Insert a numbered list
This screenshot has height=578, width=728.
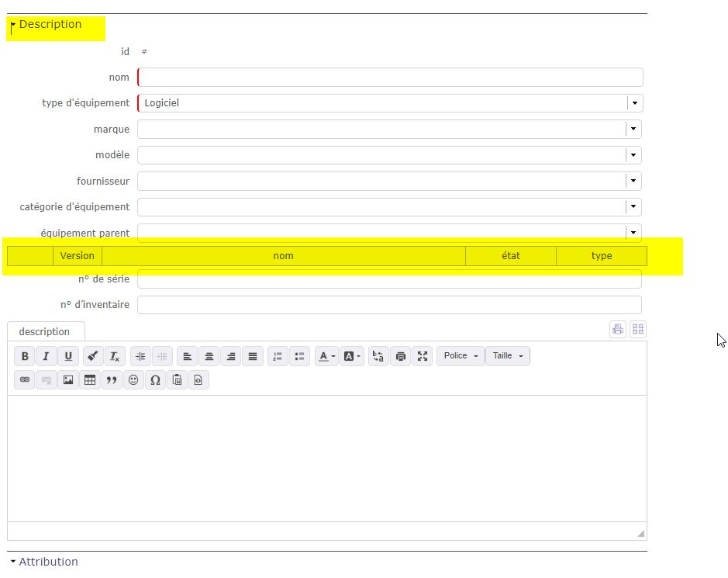point(278,356)
